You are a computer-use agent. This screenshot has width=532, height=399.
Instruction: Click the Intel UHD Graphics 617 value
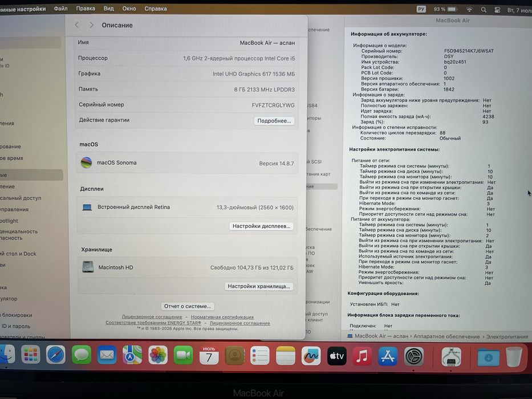254,74
